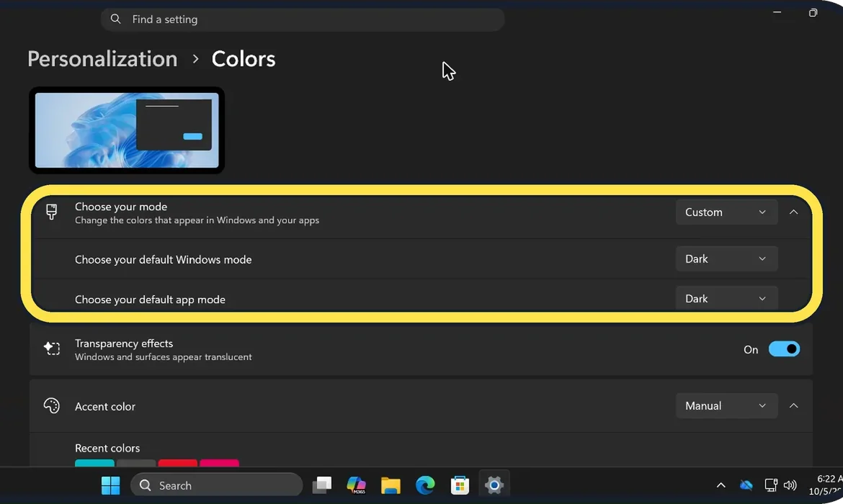Click the Choose your default app mode label
This screenshot has height=504, width=843.
pos(150,300)
